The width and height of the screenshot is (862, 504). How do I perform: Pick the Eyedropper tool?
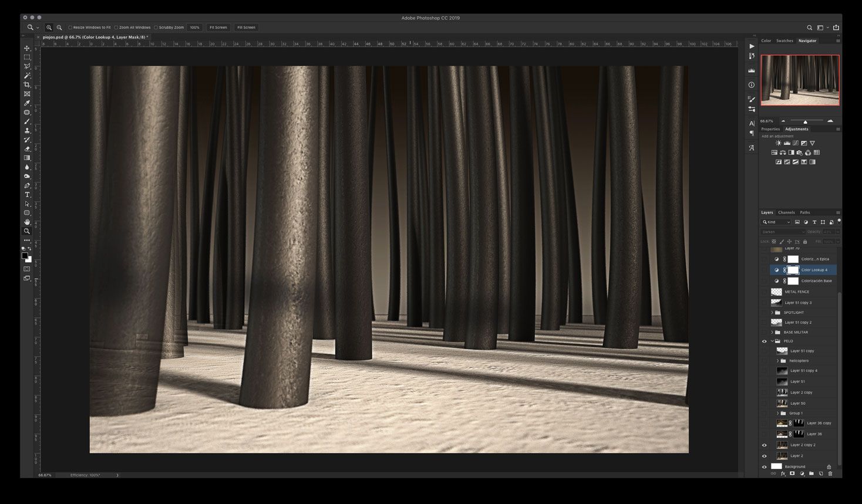pos(27,103)
